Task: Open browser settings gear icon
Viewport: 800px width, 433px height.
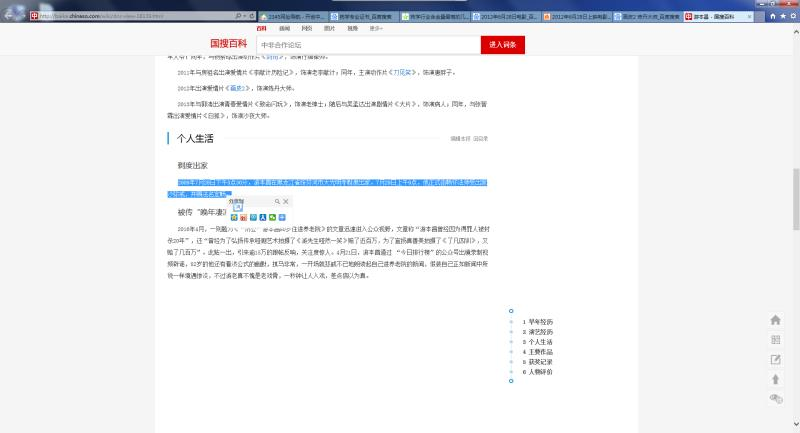Action: 793,16
